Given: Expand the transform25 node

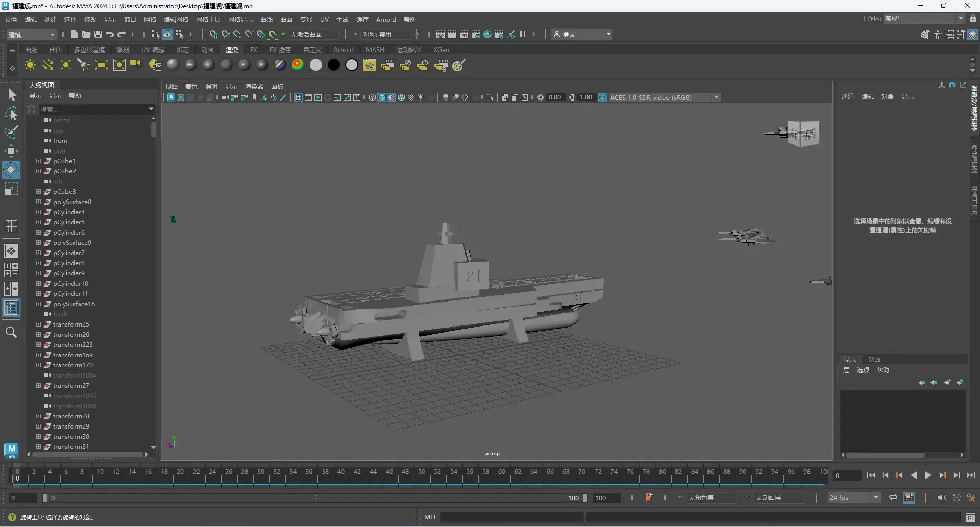Looking at the screenshot, I should coord(38,324).
